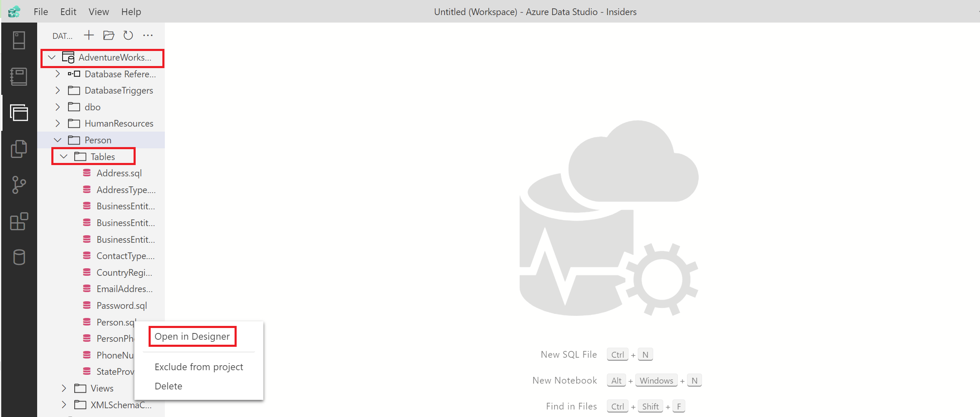Select the Notebooks sidebar icon
The height and width of the screenshot is (417, 980).
[19, 76]
